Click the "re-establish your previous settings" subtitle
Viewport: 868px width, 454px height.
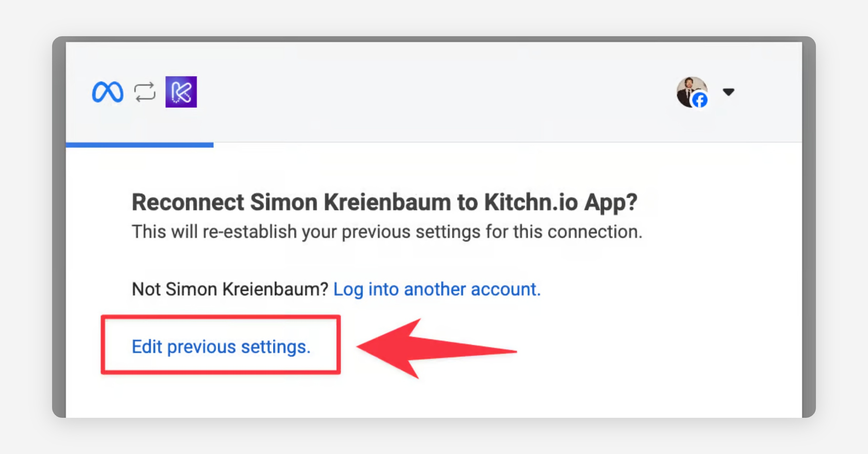[387, 232]
